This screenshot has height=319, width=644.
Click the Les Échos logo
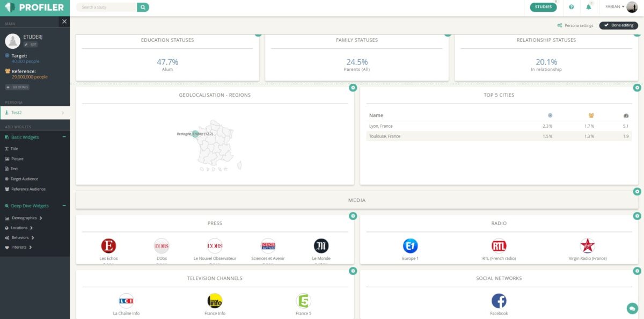coord(108,246)
